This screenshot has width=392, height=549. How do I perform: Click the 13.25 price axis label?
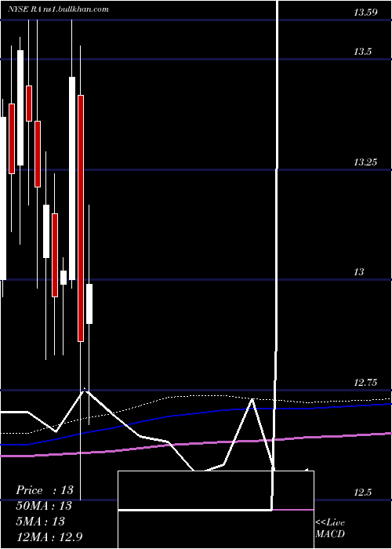click(x=365, y=162)
